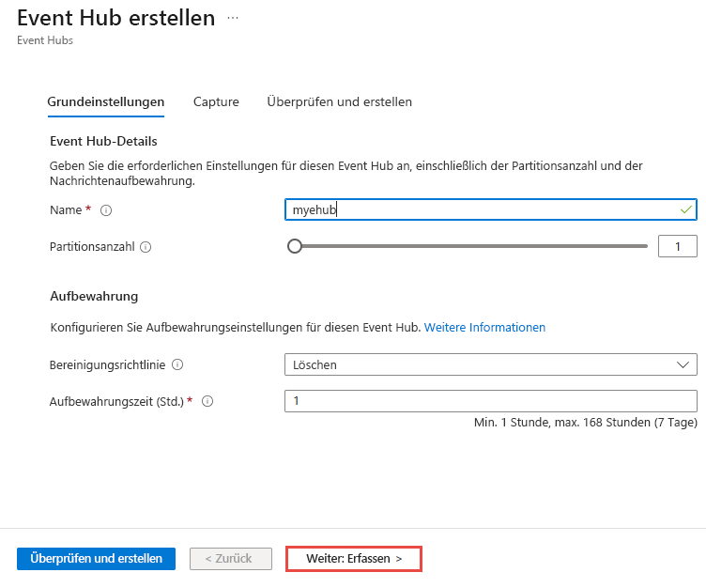The height and width of the screenshot is (588, 706).
Task: Click the Weiter: Erfassen button
Action: point(354,559)
